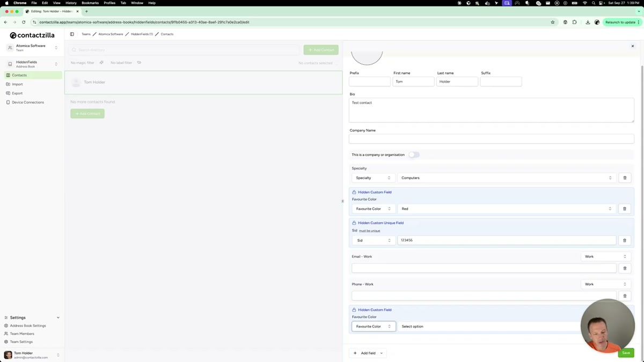Click Red value for Favourite Color field

[x=506, y=209]
